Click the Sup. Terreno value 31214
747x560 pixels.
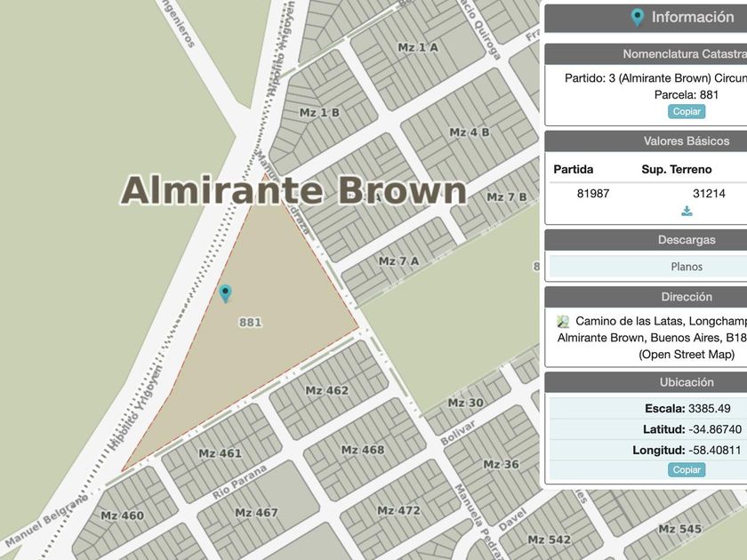[x=709, y=194]
